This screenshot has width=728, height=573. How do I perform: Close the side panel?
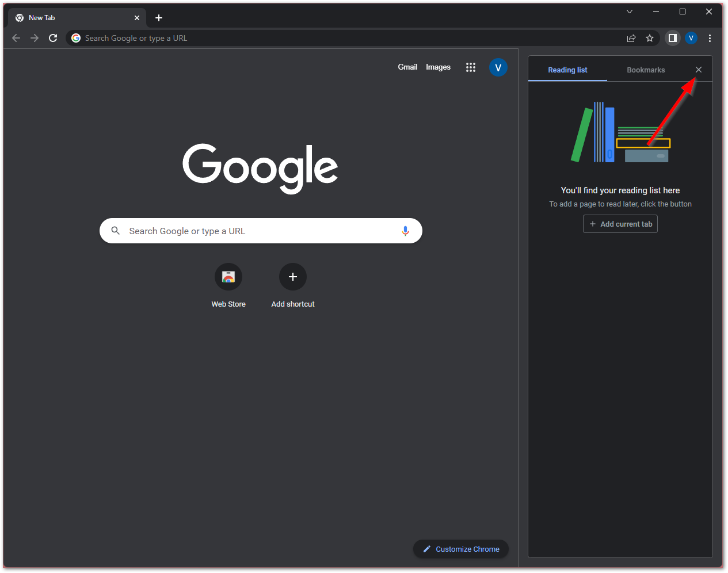coord(699,70)
